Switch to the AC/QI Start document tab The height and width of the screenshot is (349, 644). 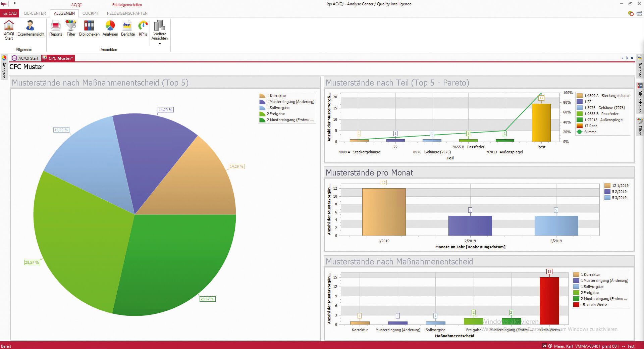(x=25, y=58)
